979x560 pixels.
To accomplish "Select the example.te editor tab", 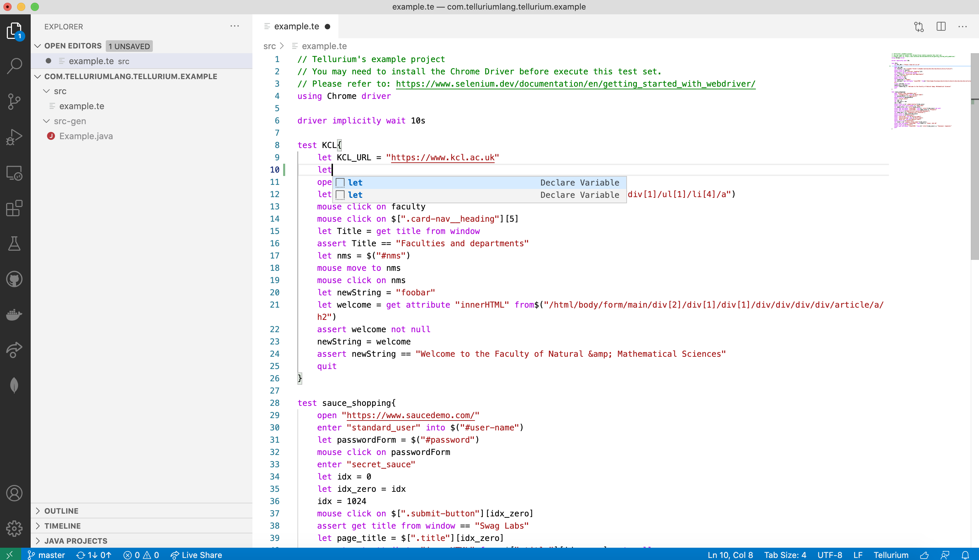I will [x=296, y=27].
